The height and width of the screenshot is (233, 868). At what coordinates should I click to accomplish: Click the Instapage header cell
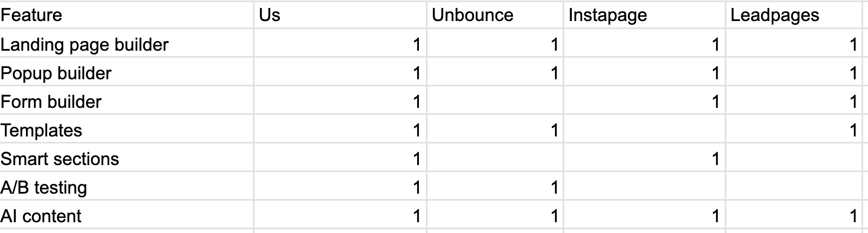[644, 15]
